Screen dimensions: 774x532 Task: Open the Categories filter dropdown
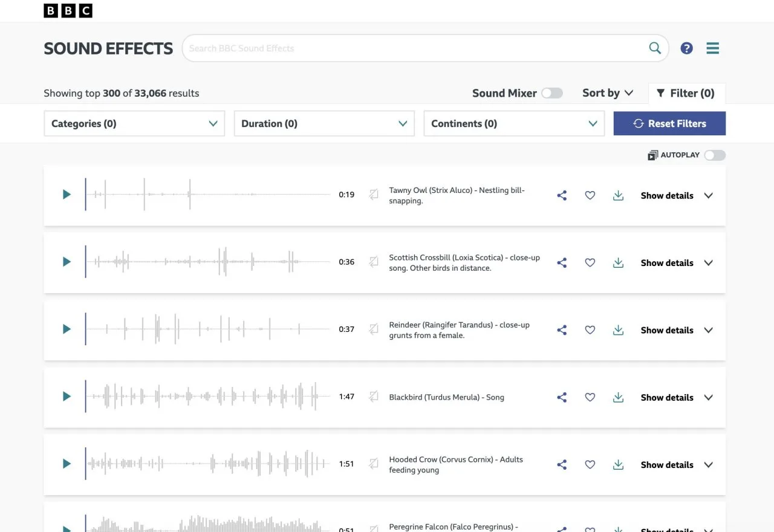[134, 123]
